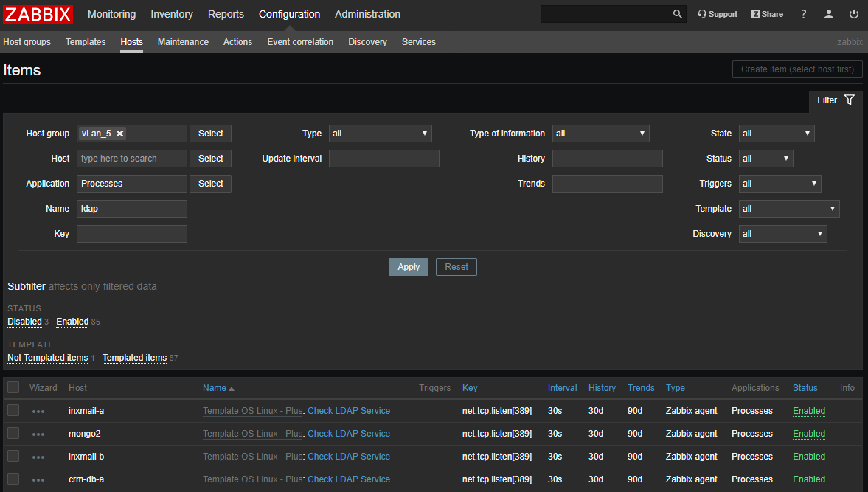This screenshot has height=492, width=868.
Task: Switch to the Templates tab
Action: tap(86, 42)
